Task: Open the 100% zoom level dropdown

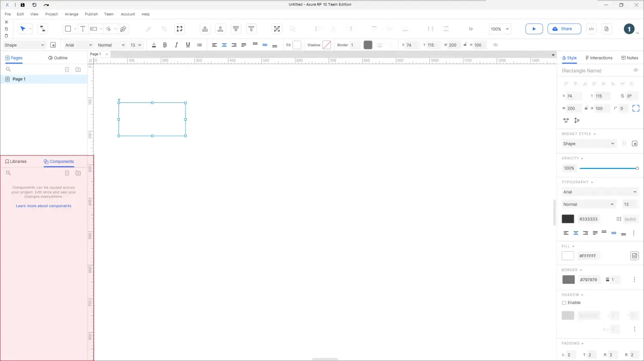Action: 500,29
